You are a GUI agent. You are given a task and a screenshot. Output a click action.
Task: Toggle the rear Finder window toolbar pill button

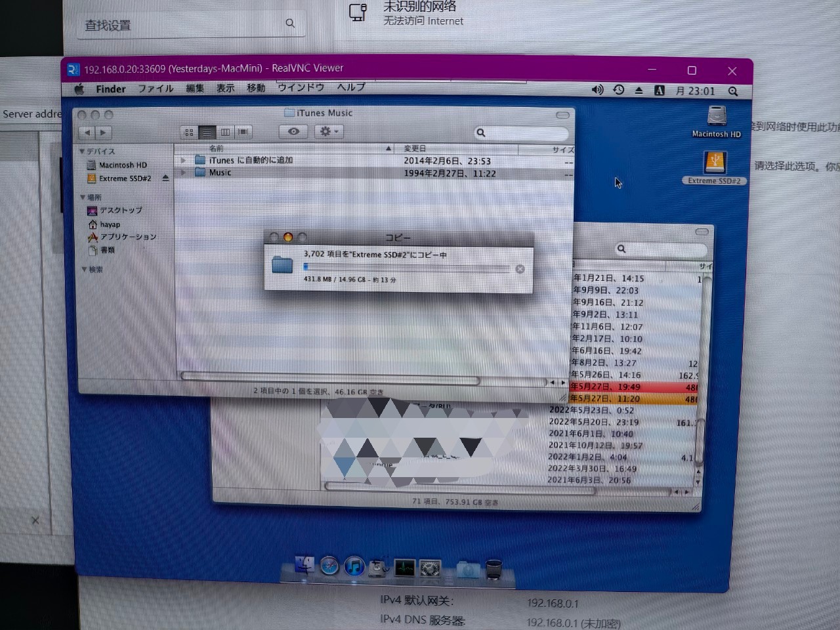pos(702,232)
